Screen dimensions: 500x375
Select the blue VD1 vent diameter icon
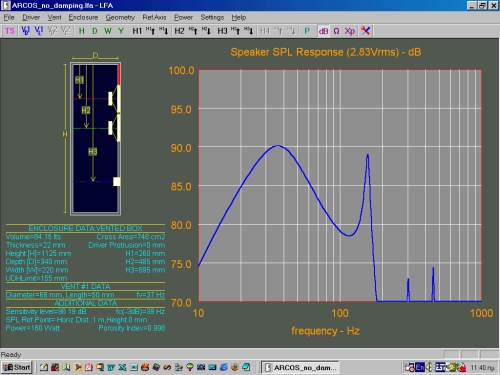point(25,31)
